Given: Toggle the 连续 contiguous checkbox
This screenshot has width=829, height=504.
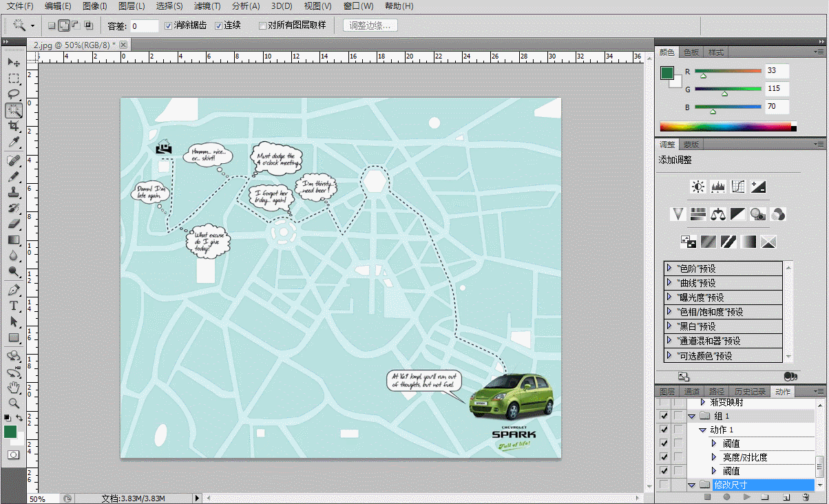Looking at the screenshot, I should [219, 26].
